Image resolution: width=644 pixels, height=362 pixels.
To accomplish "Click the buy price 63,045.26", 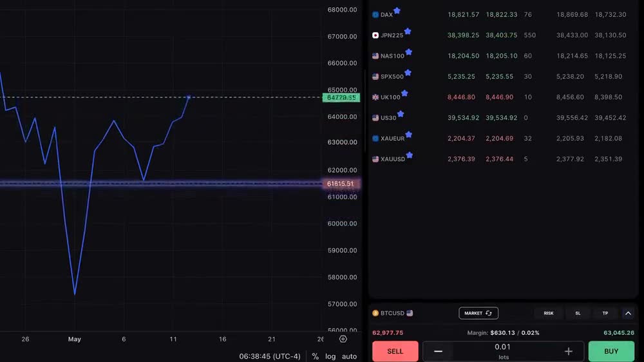I will point(619,333).
